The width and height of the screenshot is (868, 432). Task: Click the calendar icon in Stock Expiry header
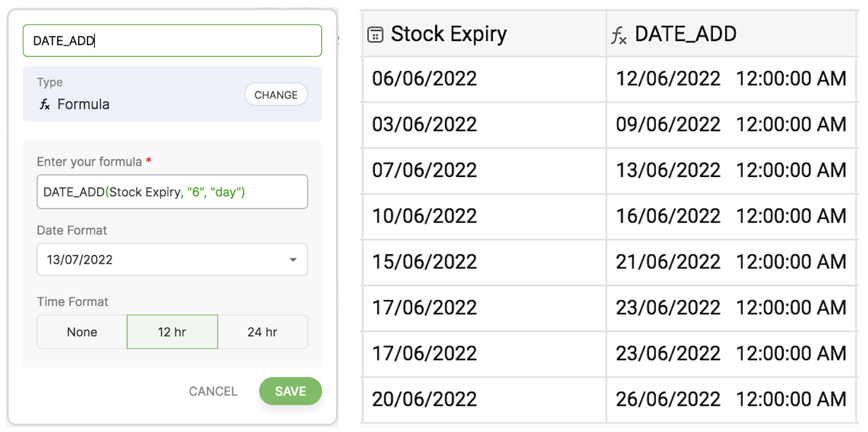[x=375, y=35]
